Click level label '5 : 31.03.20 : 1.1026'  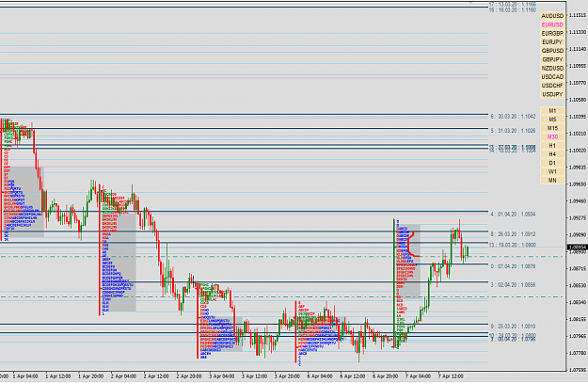pos(513,131)
